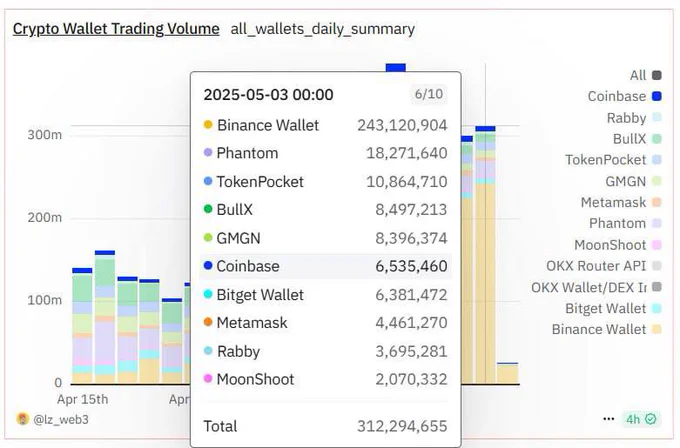Click the All gray legend swatch
680x448 pixels.
coord(657,75)
